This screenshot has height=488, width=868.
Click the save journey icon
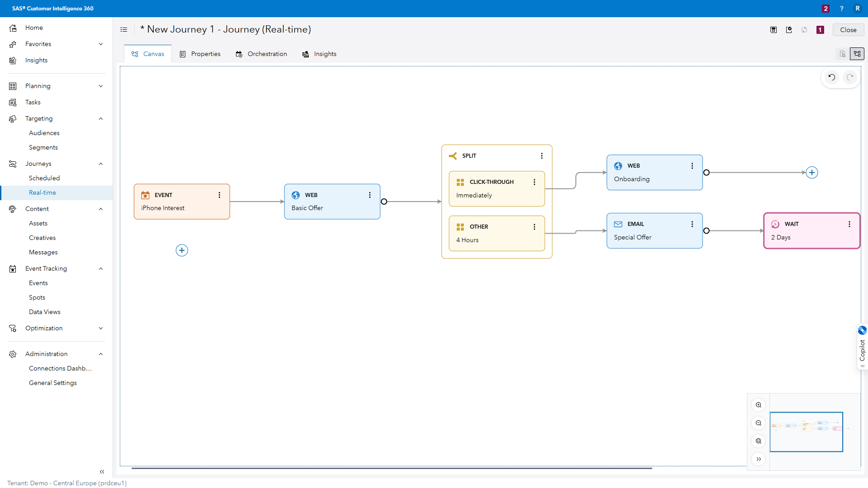pyautogui.click(x=774, y=30)
